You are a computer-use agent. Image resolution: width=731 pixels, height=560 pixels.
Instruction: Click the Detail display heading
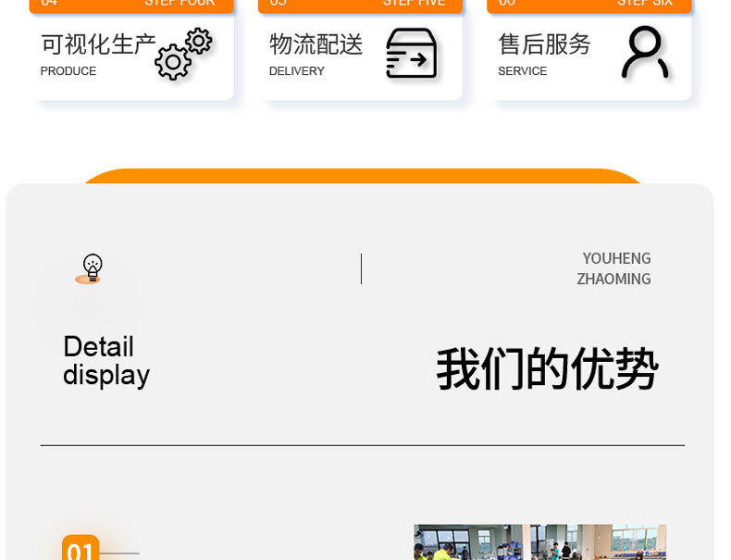click(x=106, y=361)
